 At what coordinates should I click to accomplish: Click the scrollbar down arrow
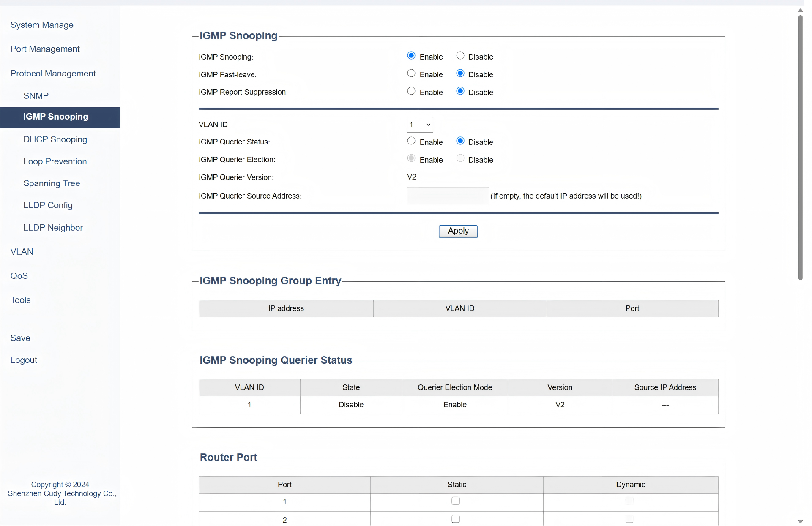pyautogui.click(x=800, y=521)
